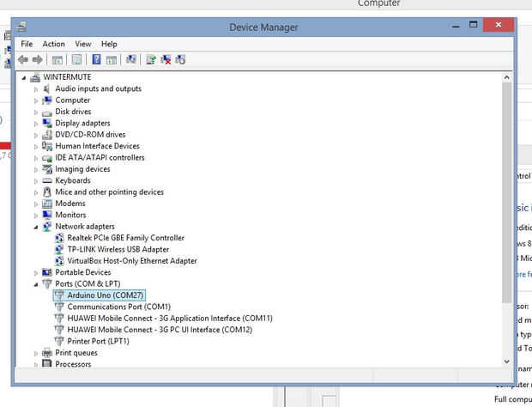Click the Modems category icon

click(x=47, y=203)
